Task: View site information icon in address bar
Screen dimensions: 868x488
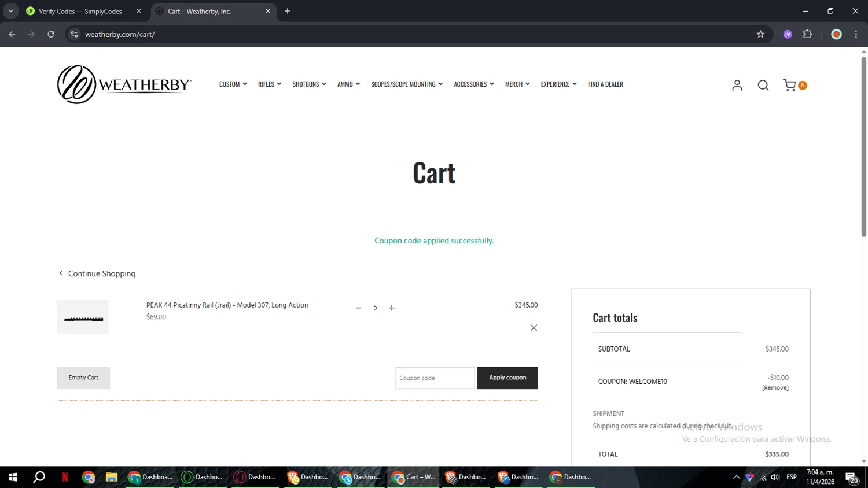Action: pos(74,34)
